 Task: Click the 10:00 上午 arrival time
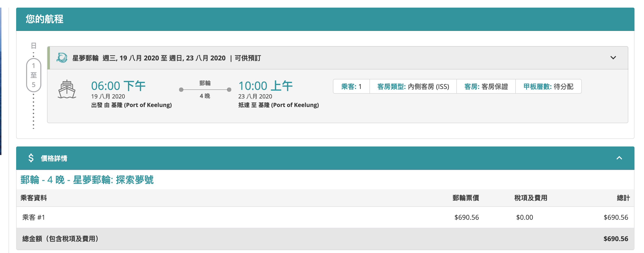pos(265,86)
